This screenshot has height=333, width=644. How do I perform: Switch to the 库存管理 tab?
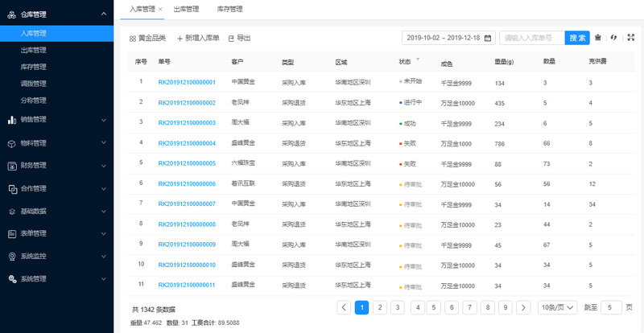229,9
